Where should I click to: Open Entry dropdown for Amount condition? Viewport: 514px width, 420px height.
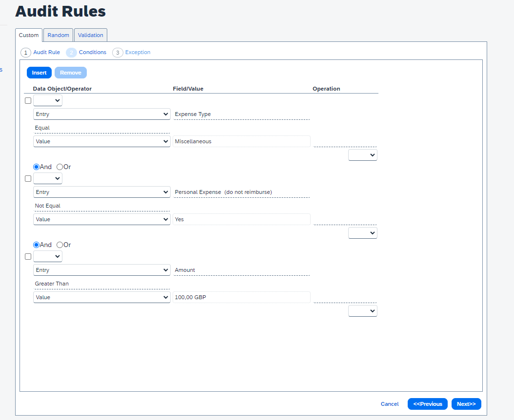click(101, 270)
